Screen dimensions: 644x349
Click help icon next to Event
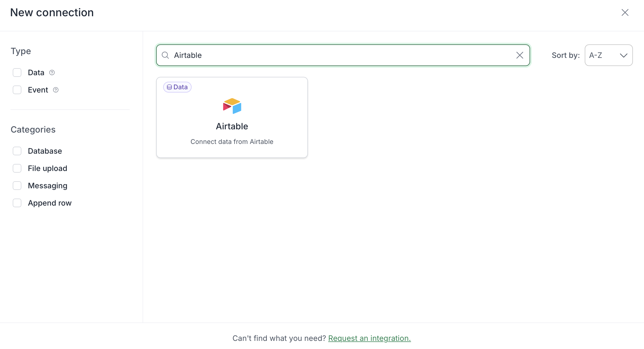point(56,90)
